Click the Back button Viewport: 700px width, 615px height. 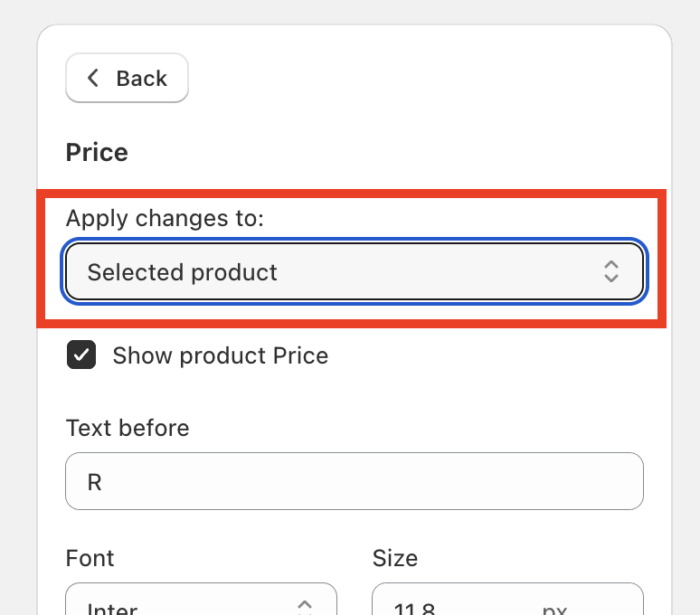(127, 79)
